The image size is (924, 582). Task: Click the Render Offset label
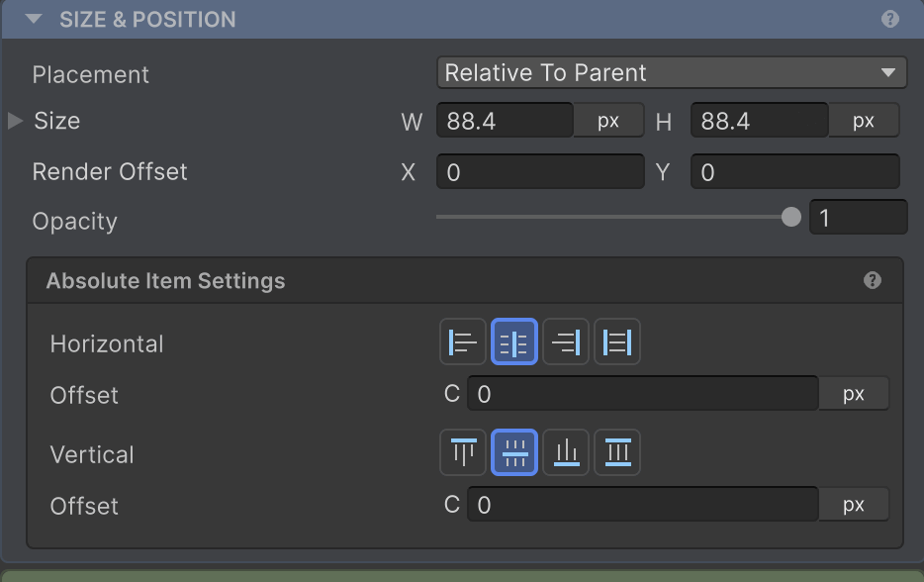(x=110, y=171)
